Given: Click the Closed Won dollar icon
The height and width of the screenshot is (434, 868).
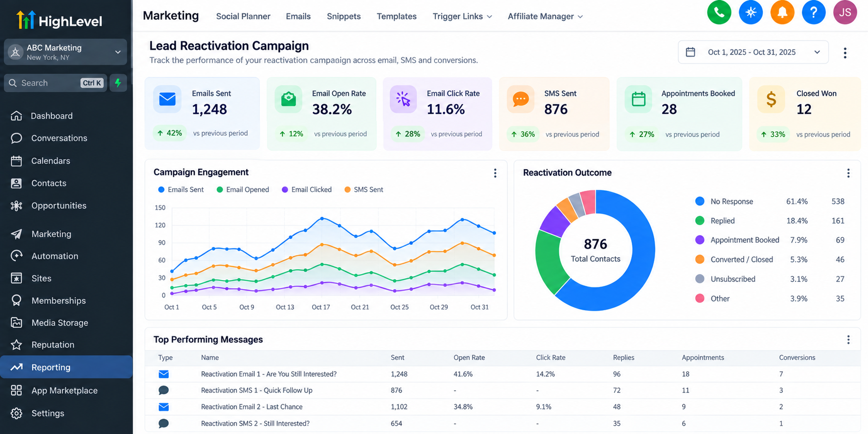Looking at the screenshot, I should [x=771, y=99].
